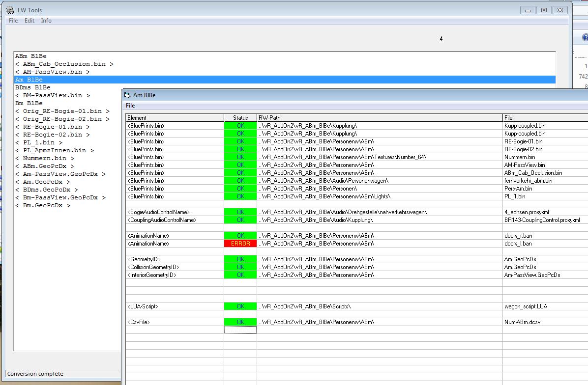The width and height of the screenshot is (588, 385).
Task: Click the blue help icon at right edge
Action: click(x=585, y=38)
